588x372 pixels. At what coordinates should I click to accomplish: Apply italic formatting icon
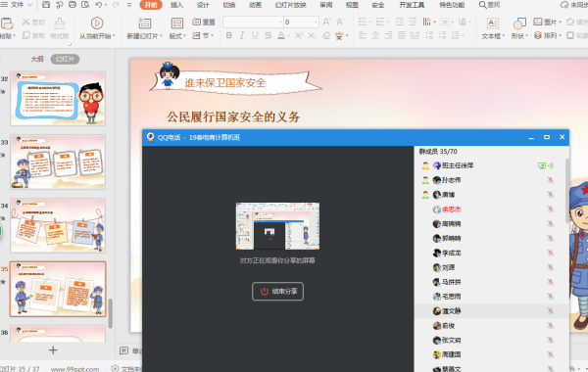pos(242,35)
